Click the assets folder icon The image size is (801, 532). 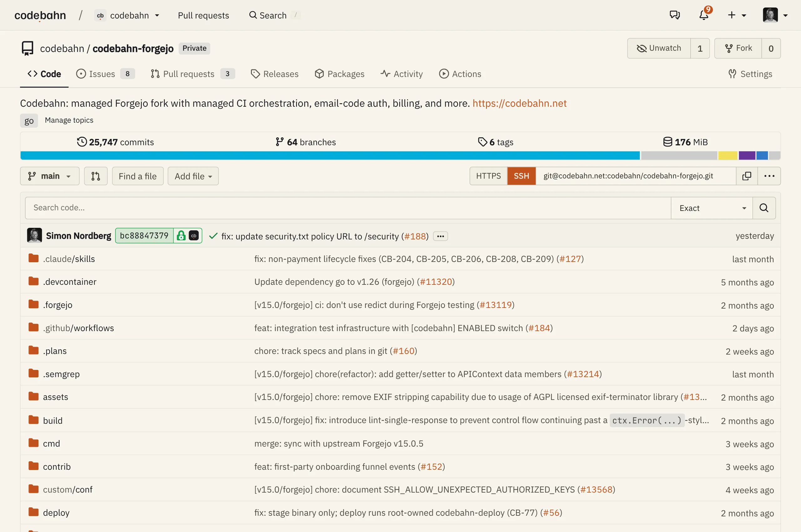(33, 396)
